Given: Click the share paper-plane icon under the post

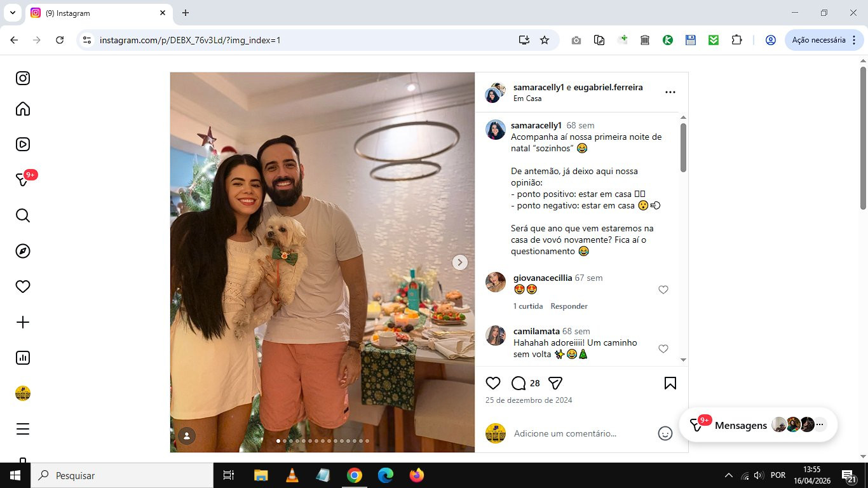Looking at the screenshot, I should click(555, 383).
